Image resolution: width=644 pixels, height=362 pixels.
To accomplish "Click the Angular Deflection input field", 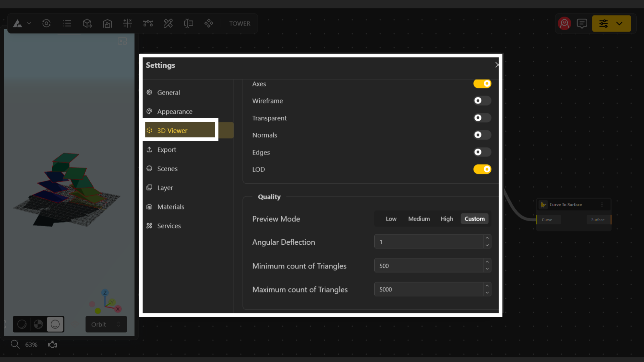I will [x=428, y=242].
